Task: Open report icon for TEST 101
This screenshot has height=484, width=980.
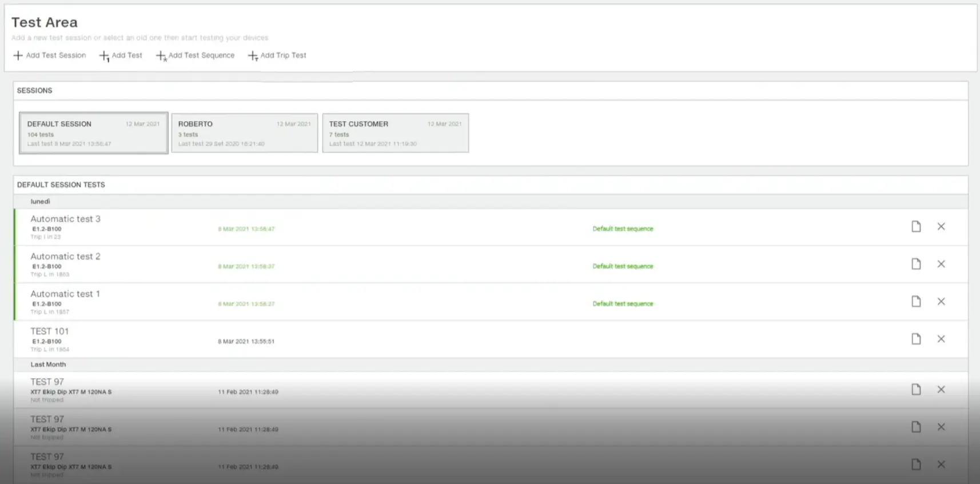Action: tap(916, 339)
